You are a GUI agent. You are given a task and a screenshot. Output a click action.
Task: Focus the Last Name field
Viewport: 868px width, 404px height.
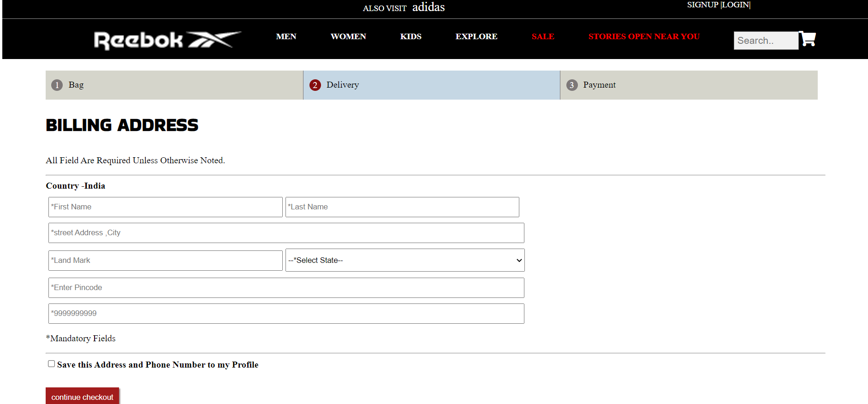(402, 207)
